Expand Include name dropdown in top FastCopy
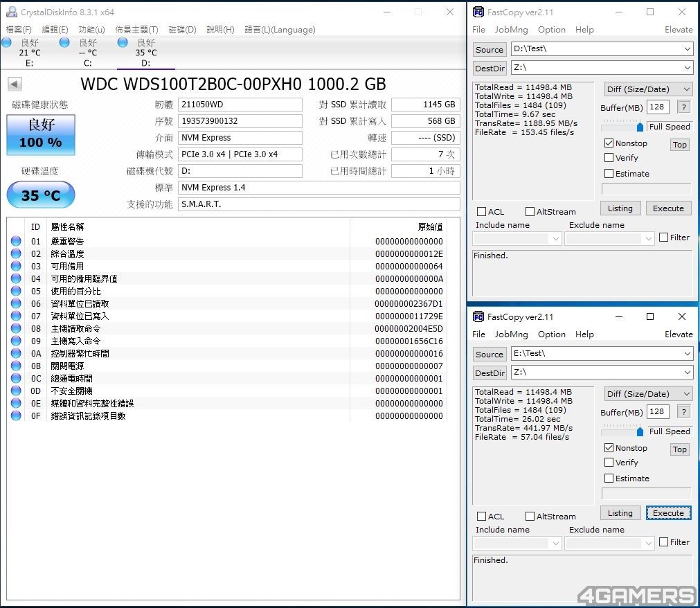This screenshot has width=700, height=608. pos(555,238)
